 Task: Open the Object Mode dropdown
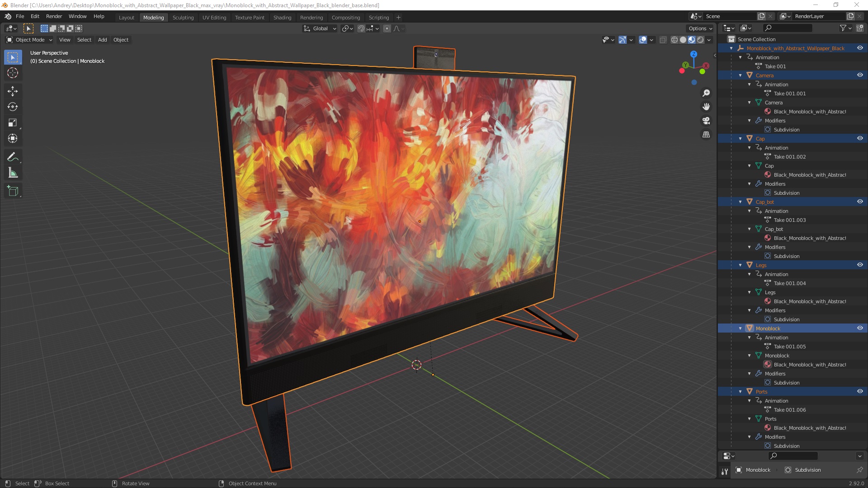tap(29, 40)
